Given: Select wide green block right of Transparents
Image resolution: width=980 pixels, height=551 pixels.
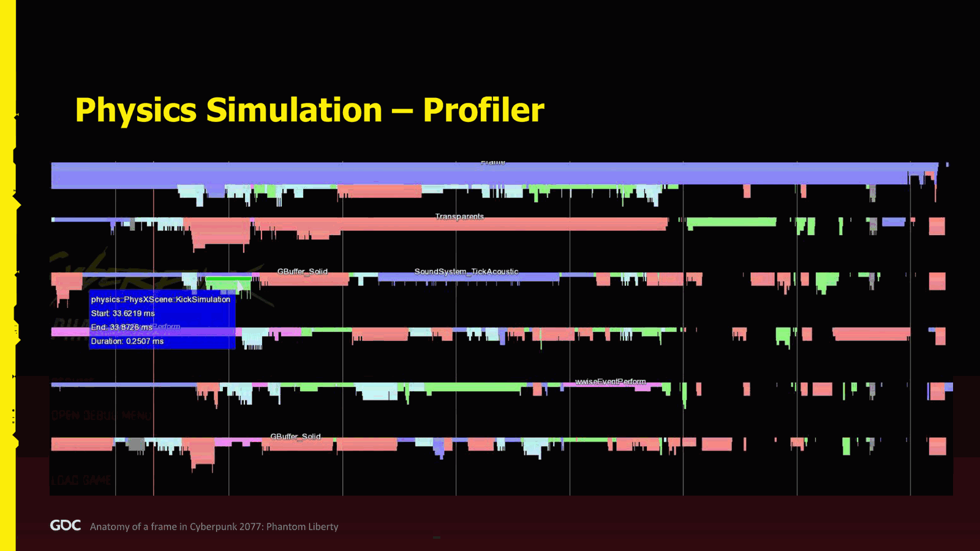Looking at the screenshot, I should 731,222.
